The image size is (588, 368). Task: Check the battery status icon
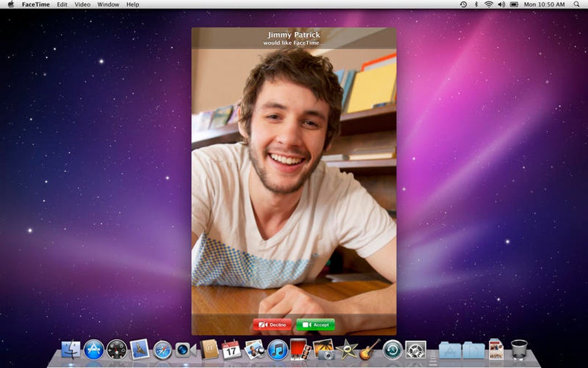[514, 5]
